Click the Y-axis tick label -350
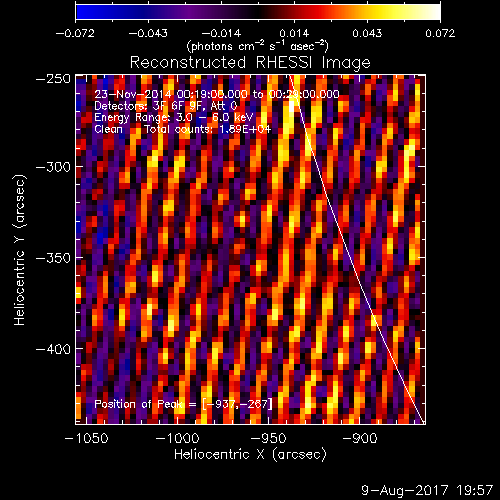500x500 pixels. coord(53,258)
